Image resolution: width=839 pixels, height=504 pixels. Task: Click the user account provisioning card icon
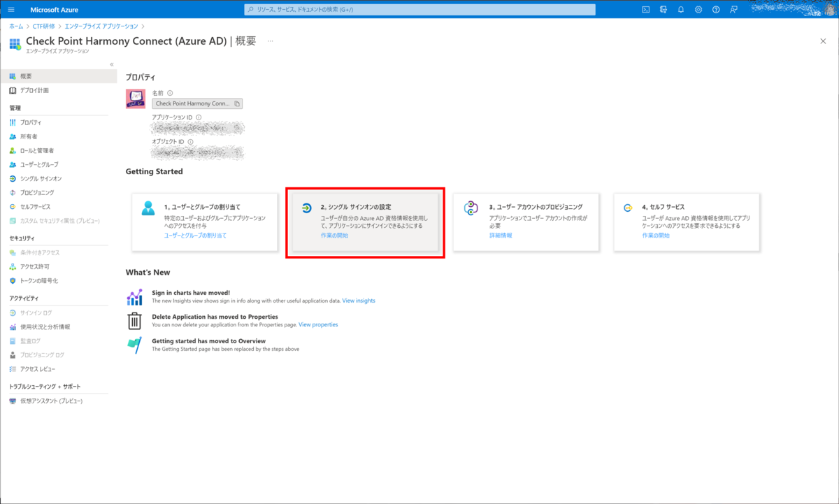[471, 208]
